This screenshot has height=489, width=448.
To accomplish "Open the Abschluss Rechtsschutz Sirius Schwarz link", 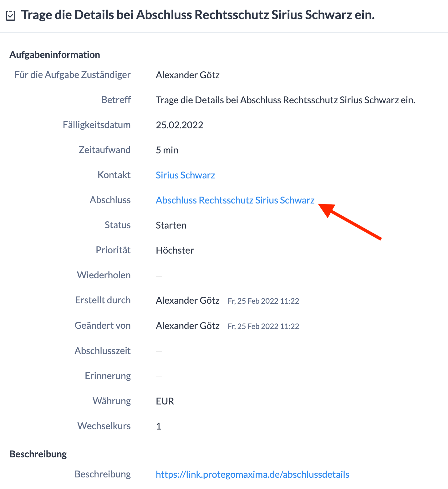I will tap(235, 200).
